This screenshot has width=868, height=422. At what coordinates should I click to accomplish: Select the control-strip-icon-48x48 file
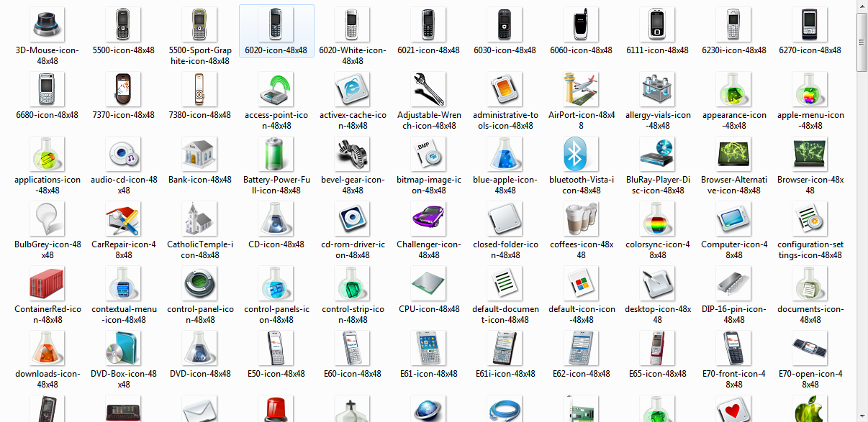353,283
